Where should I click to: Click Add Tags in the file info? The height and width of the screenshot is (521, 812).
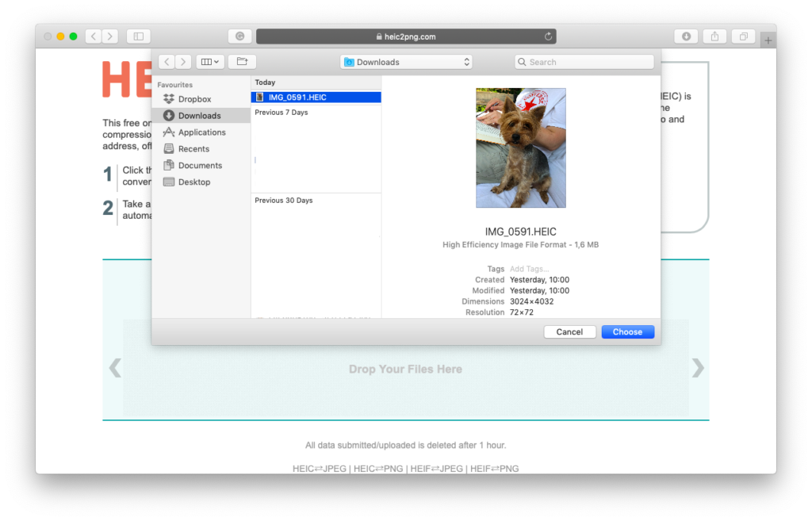(x=529, y=270)
